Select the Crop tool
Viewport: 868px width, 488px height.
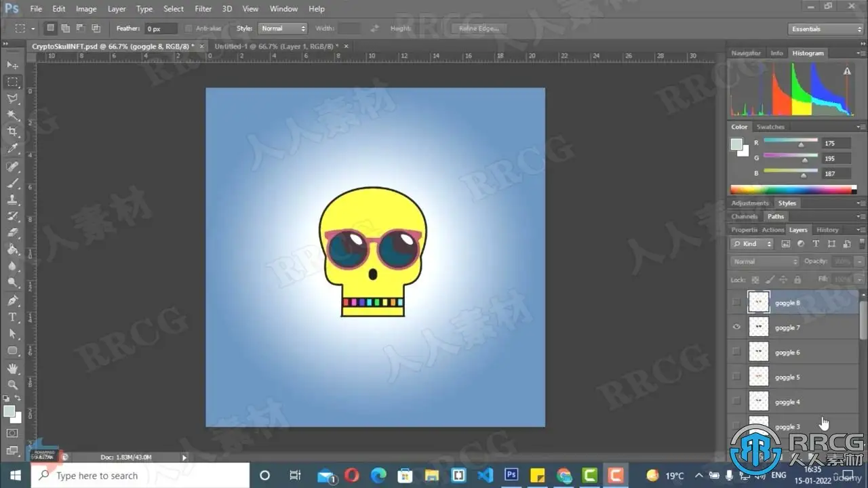12,131
